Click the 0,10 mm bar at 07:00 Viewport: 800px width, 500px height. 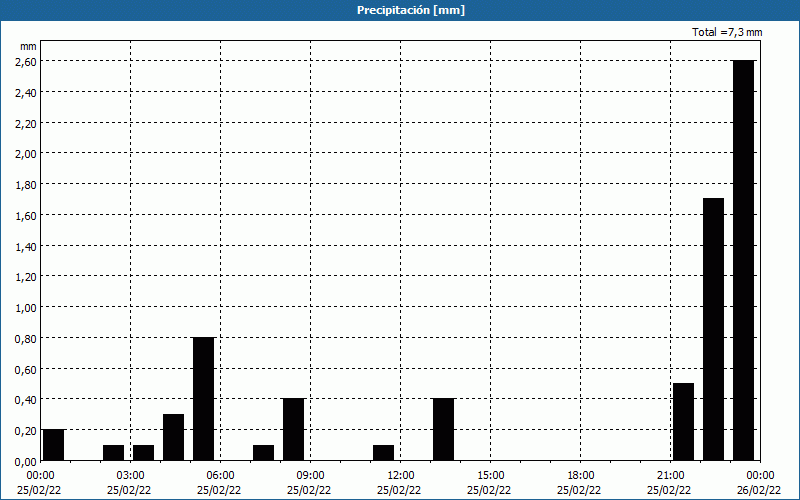[263, 453]
